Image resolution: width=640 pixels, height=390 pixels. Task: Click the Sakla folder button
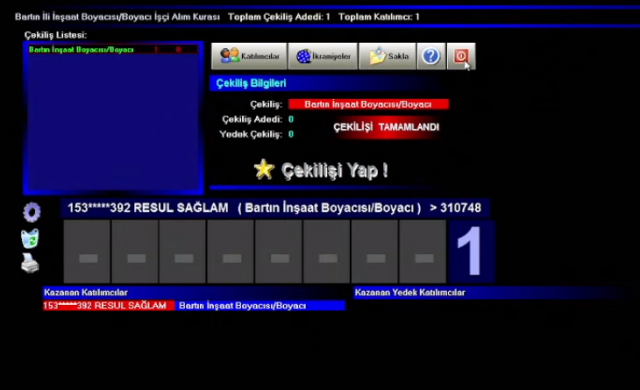(x=387, y=56)
